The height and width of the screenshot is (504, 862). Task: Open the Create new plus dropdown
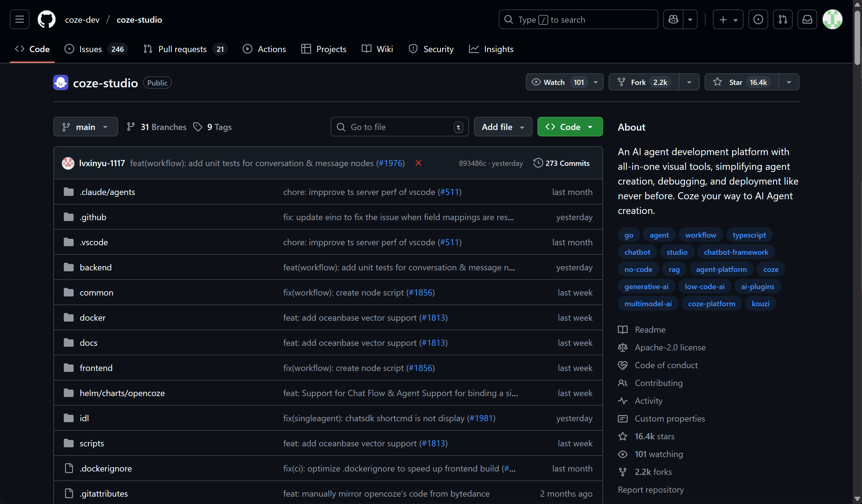click(728, 20)
